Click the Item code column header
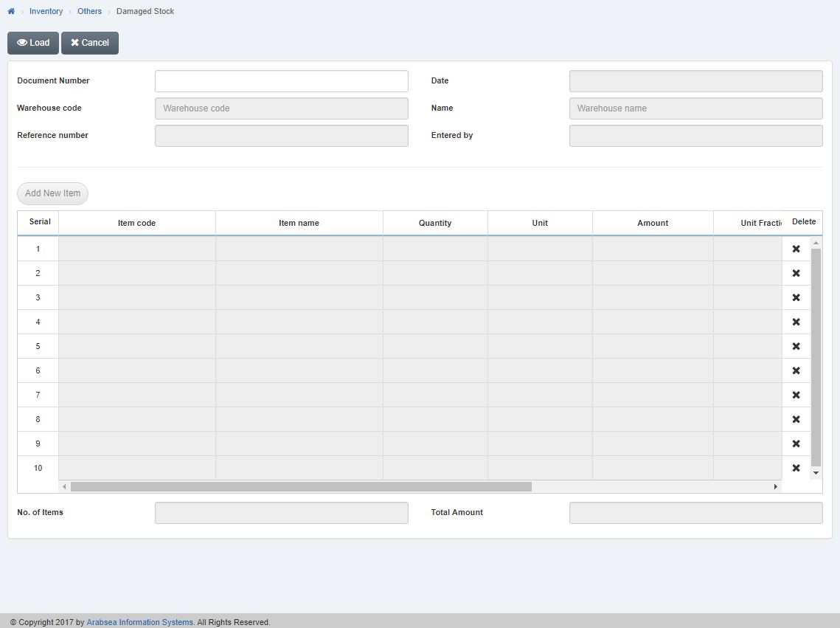Image resolution: width=840 pixels, height=628 pixels. 136,223
